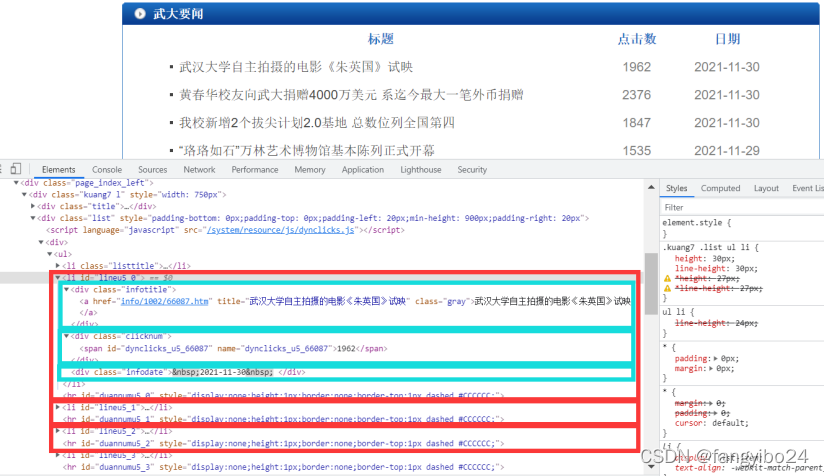824x476 pixels.
Task: Expand the li id lineu5_2 node
Action: pos(58,431)
